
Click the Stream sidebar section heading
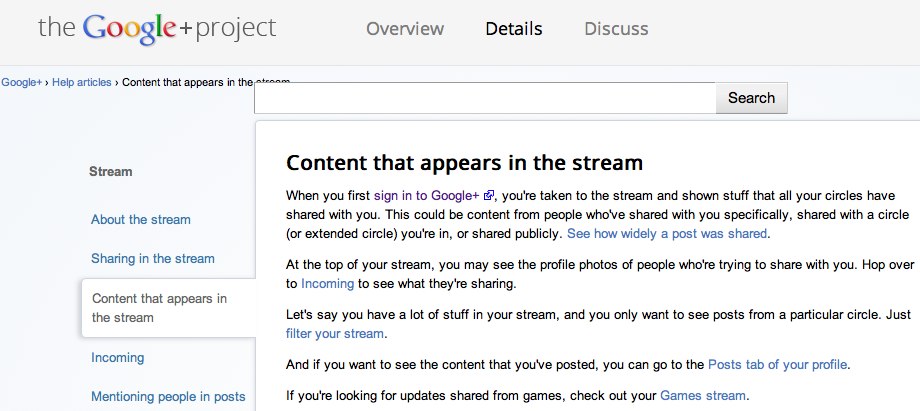point(111,172)
